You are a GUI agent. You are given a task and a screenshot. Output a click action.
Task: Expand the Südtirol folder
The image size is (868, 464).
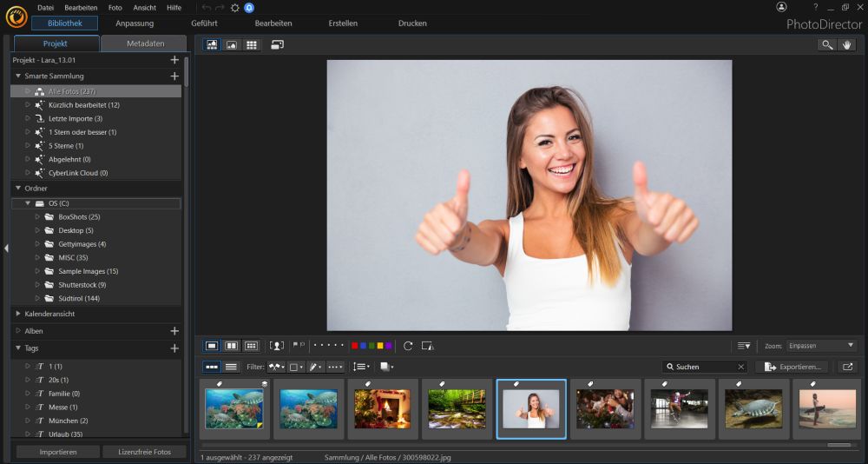tap(37, 299)
